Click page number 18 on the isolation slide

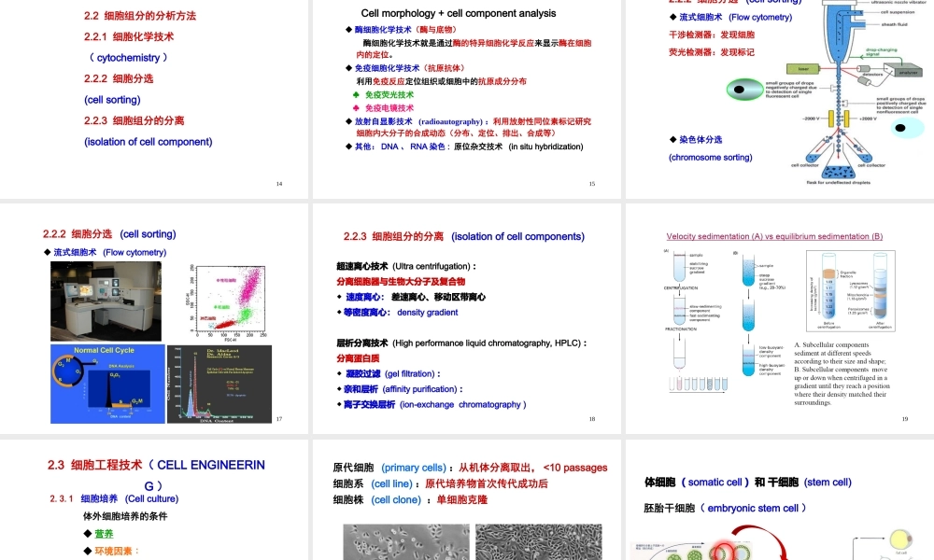[x=592, y=419]
